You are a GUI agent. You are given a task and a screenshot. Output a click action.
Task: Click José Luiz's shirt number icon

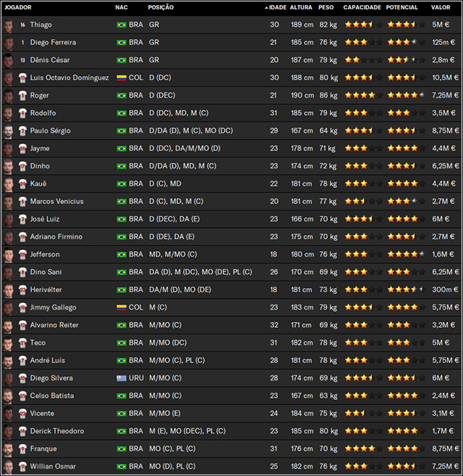pos(22,219)
